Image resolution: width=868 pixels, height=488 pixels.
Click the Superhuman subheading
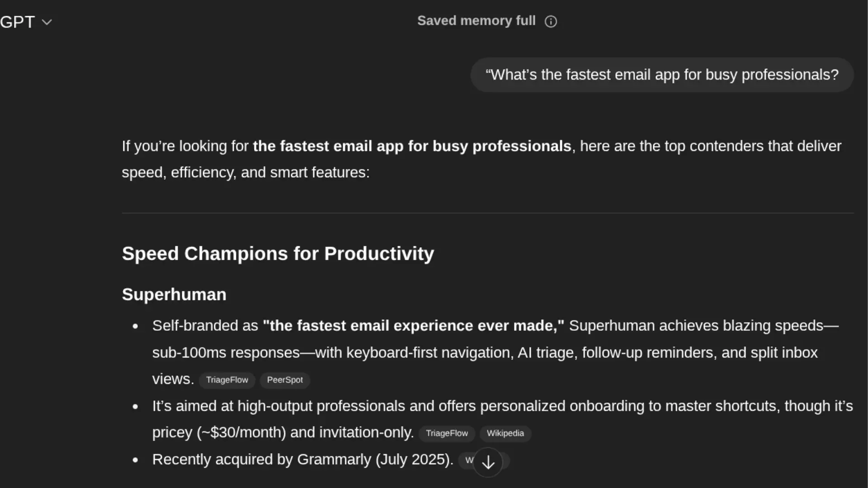coord(174,294)
